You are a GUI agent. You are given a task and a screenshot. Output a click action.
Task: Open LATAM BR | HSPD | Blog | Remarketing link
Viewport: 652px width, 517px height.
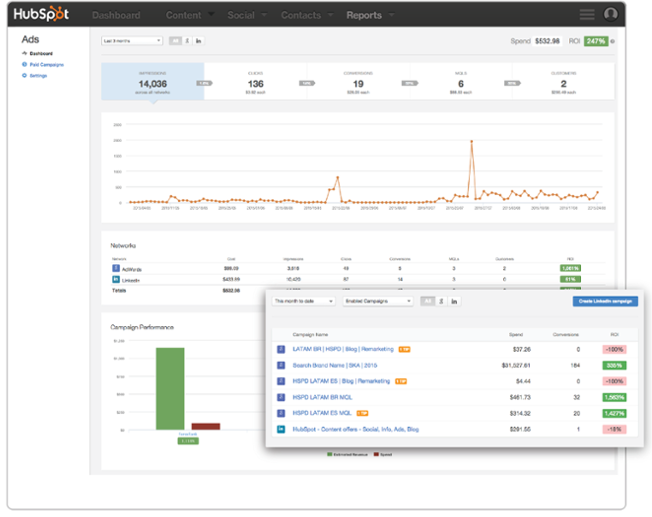(x=343, y=349)
